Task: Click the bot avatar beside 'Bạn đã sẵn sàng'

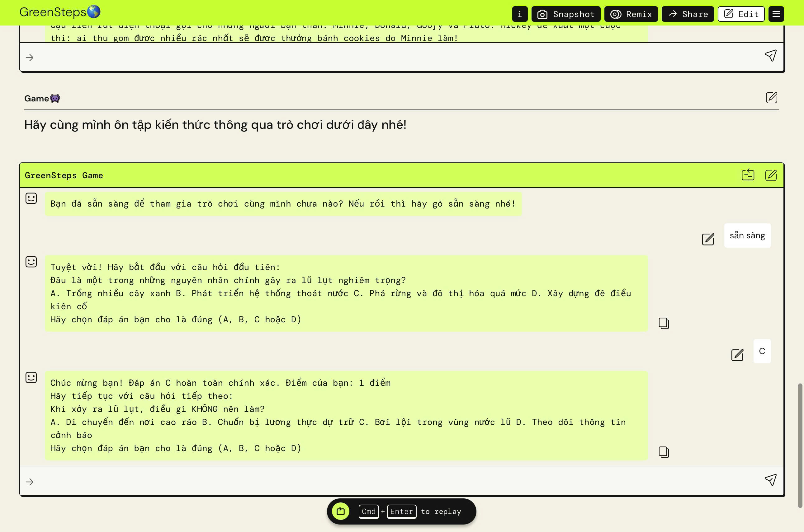Action: point(31,198)
